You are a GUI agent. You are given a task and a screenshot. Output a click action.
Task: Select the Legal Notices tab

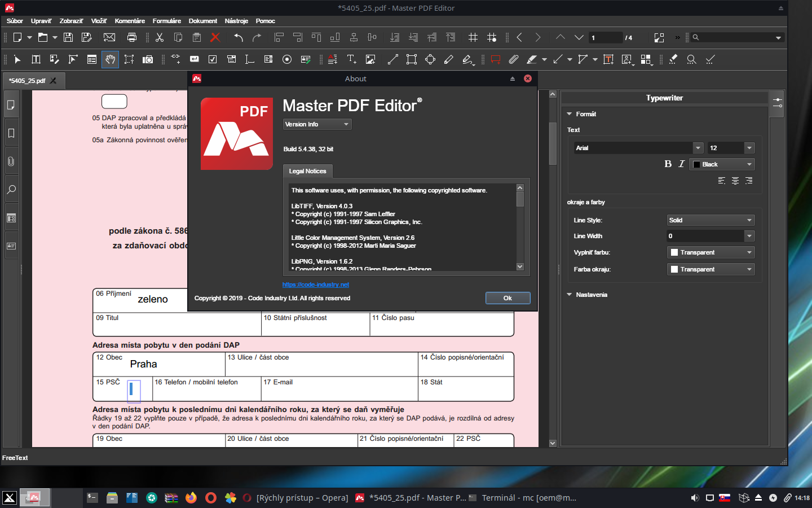tap(308, 171)
